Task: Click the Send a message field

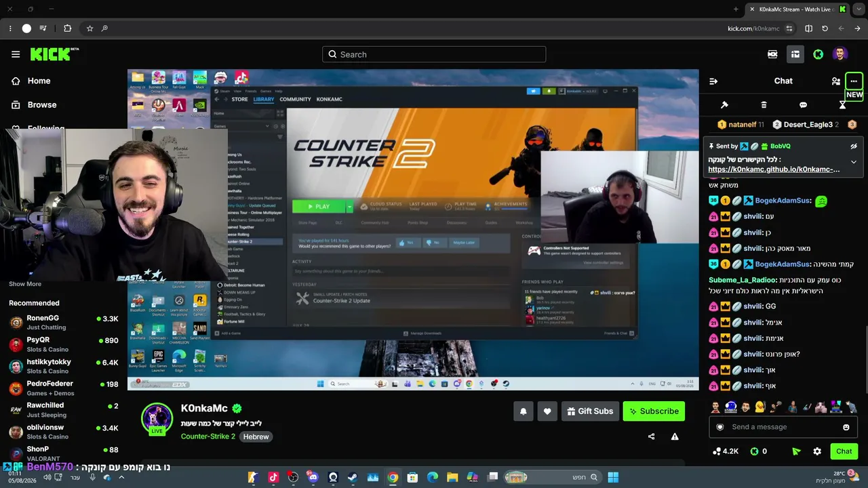Action: tap(784, 427)
